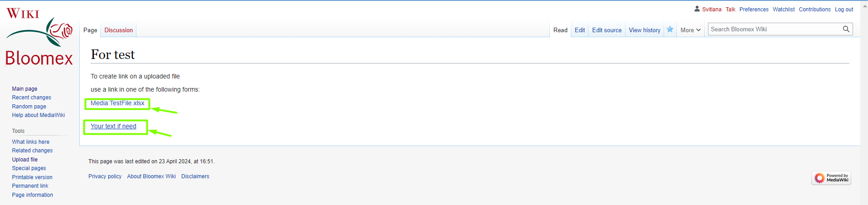Click the watchlist star icon
The height and width of the screenshot is (205, 868).
click(670, 29)
